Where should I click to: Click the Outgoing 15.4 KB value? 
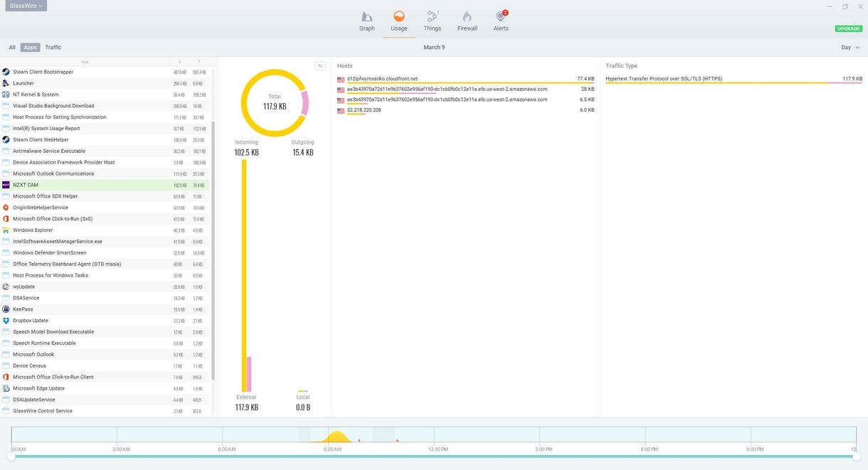point(303,152)
